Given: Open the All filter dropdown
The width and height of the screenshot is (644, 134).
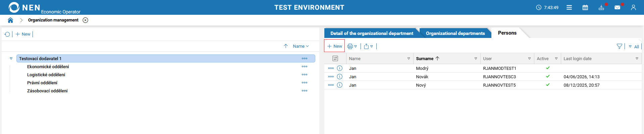Looking at the screenshot, I should point(634,47).
